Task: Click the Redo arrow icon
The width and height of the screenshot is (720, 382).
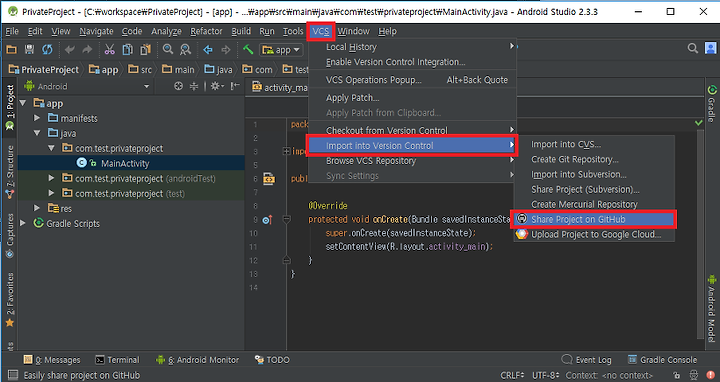Action: click(87, 49)
